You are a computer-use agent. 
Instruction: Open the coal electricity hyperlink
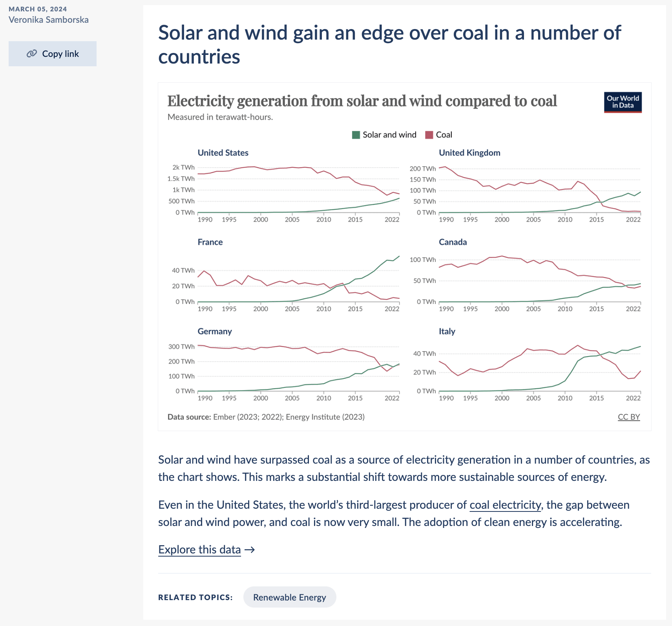(x=505, y=505)
